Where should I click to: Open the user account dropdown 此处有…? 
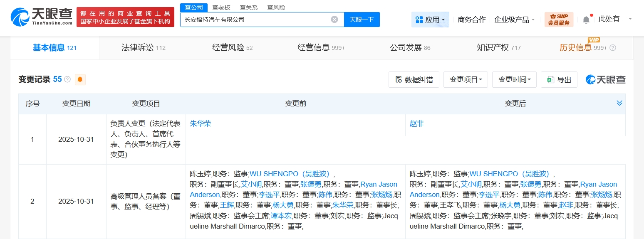tap(615, 19)
